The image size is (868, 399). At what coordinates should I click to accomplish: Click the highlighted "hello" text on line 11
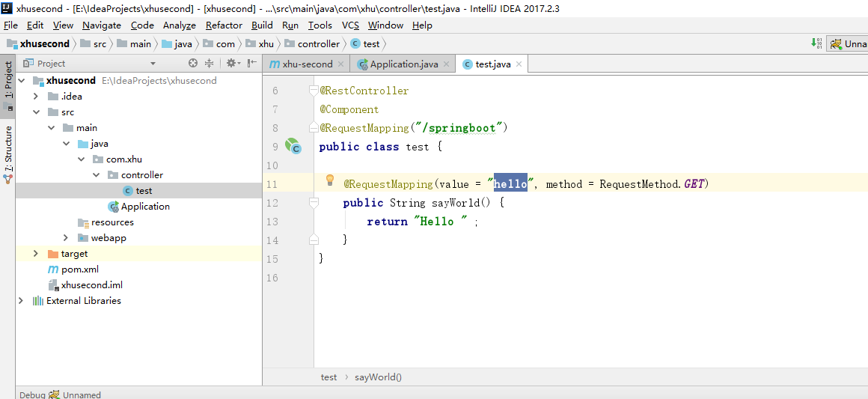(x=510, y=184)
